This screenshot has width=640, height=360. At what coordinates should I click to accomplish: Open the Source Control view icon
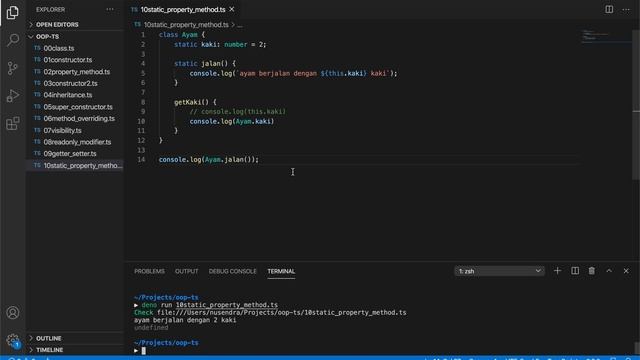tap(13, 68)
